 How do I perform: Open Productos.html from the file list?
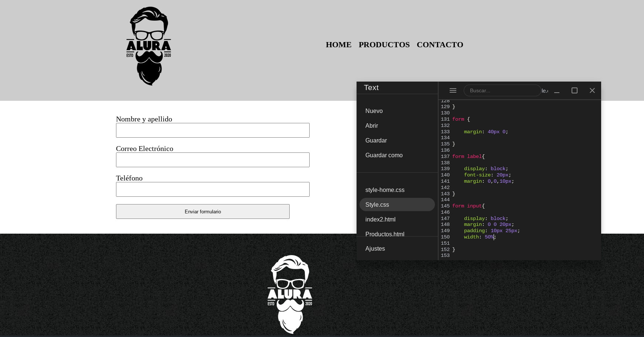[x=397, y=233]
